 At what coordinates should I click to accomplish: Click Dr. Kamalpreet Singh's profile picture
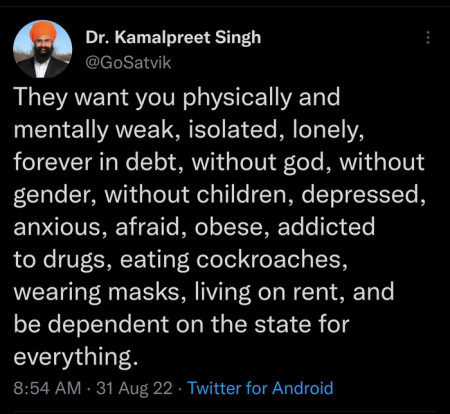[42, 49]
